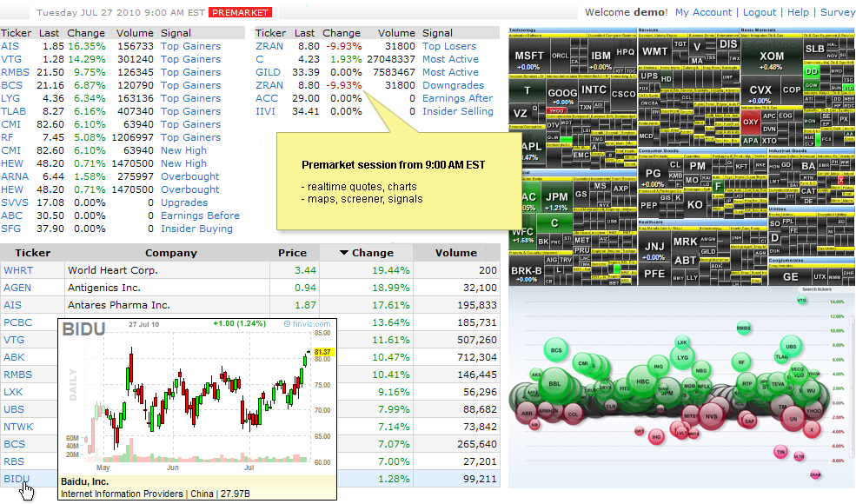The width and height of the screenshot is (856, 504).
Task: Click the Logout link
Action: point(760,12)
